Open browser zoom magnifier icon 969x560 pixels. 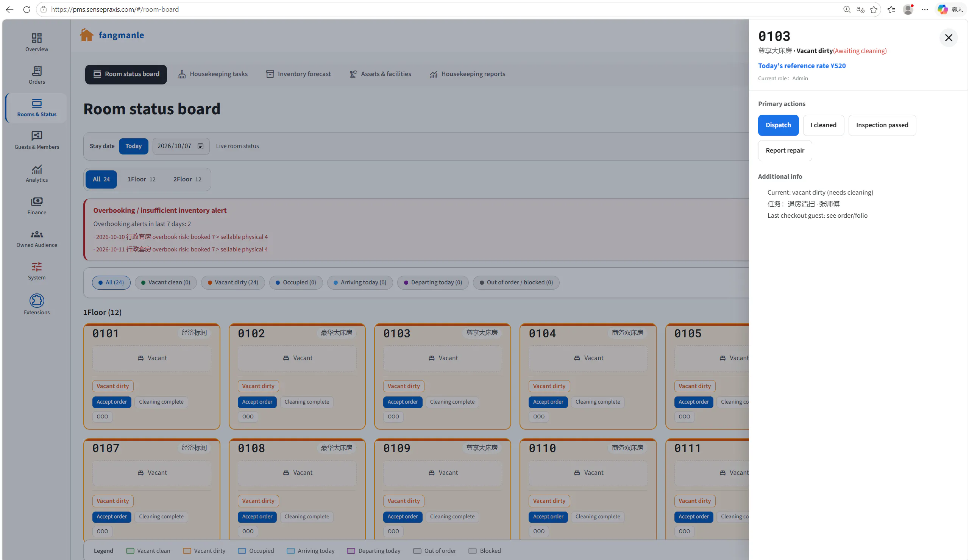[x=847, y=9]
